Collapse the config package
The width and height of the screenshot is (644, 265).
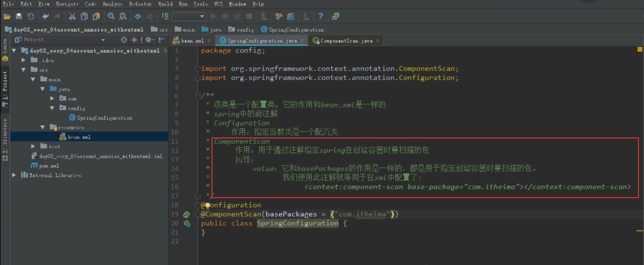[52, 108]
